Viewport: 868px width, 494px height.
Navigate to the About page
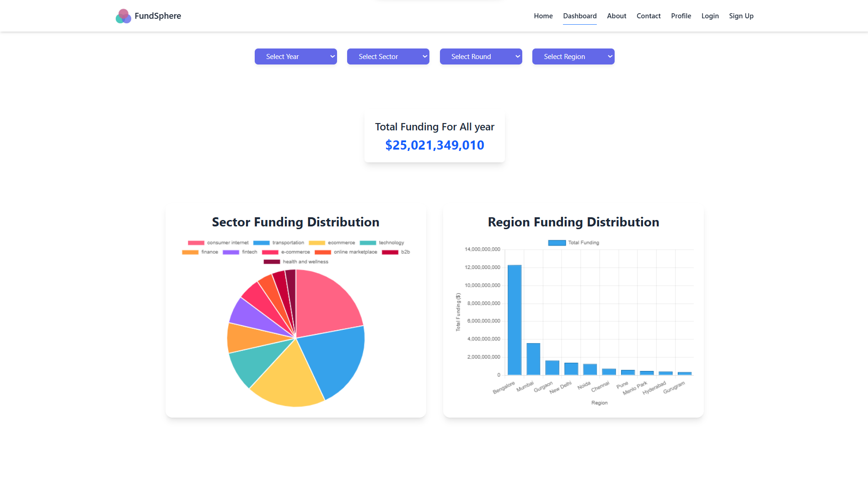coord(616,16)
